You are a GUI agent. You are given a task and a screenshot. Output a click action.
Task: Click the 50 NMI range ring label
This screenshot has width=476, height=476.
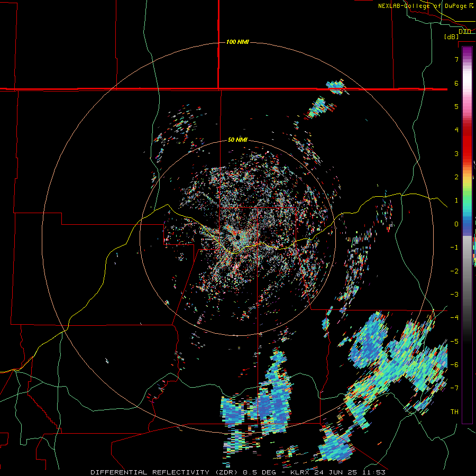(237, 140)
